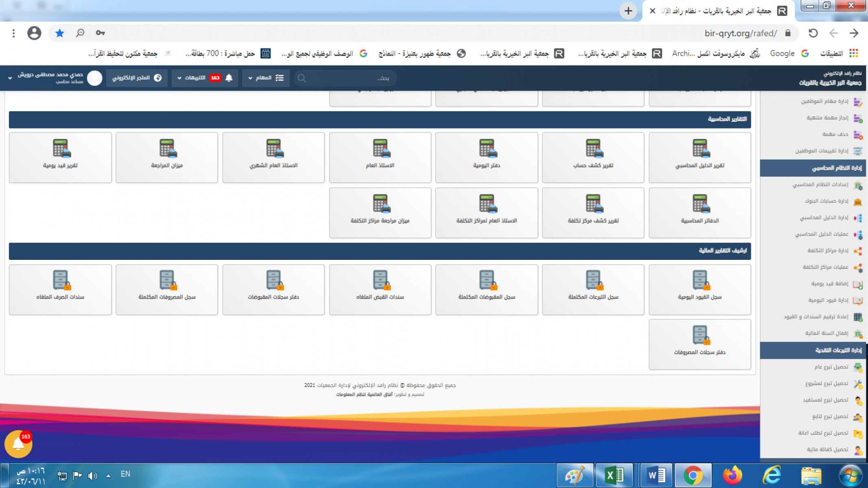868x488 pixels.
Task: Click the search magnifier icon in navbar
Action: pyautogui.click(x=302, y=78)
